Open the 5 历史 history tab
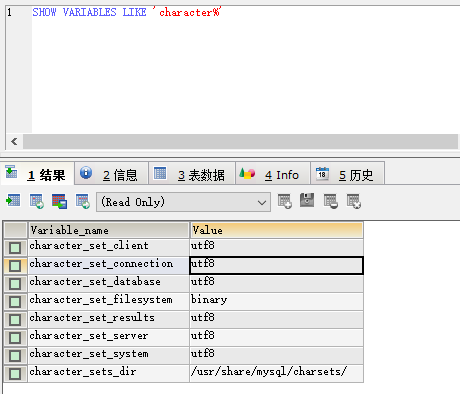460x394 pixels. [348, 174]
